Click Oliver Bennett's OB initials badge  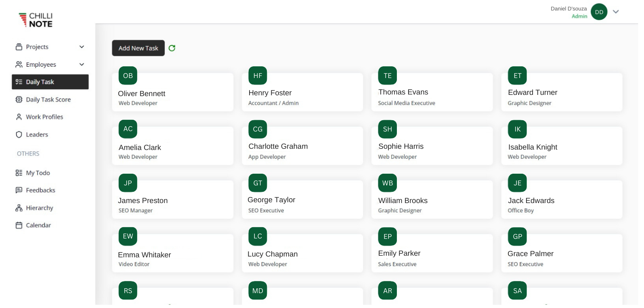click(x=128, y=76)
